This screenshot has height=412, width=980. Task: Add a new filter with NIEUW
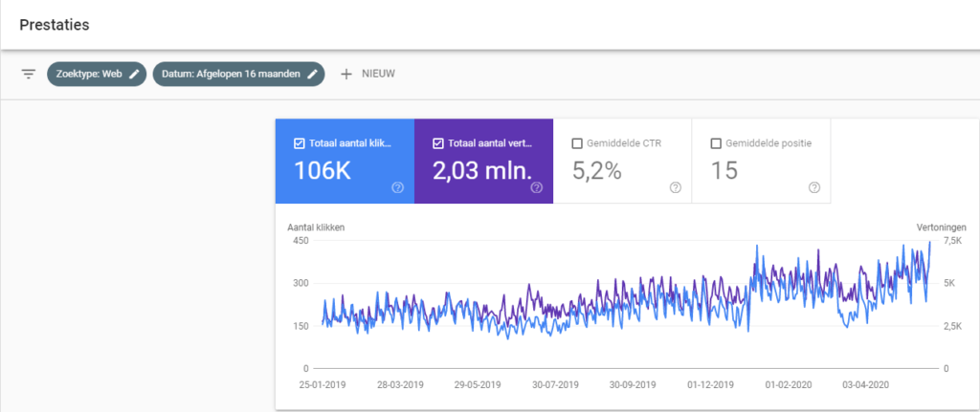point(367,74)
